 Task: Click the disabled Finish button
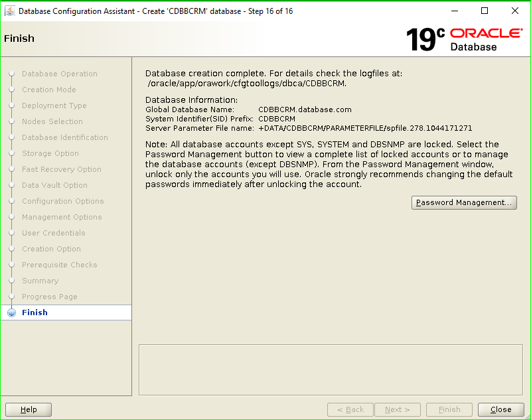point(449,409)
